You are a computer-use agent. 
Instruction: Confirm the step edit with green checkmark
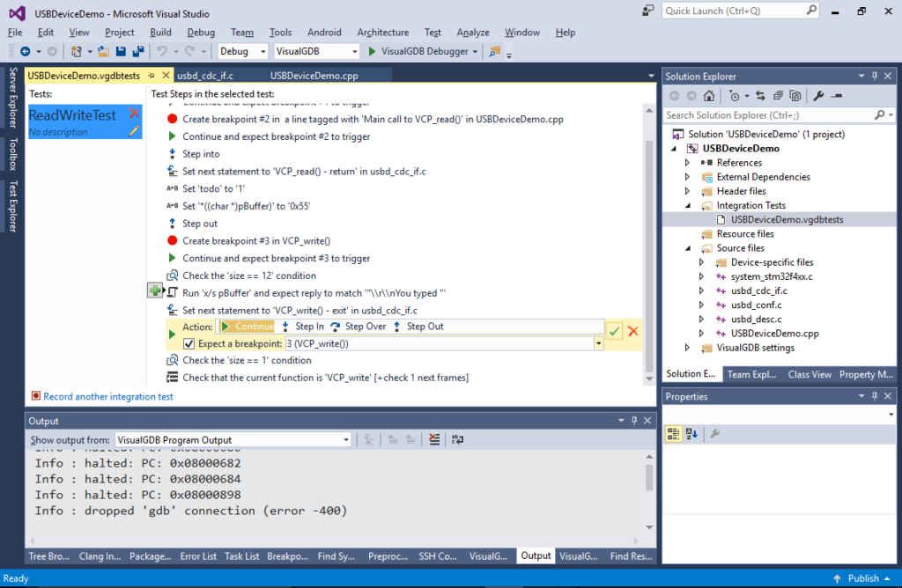point(614,331)
